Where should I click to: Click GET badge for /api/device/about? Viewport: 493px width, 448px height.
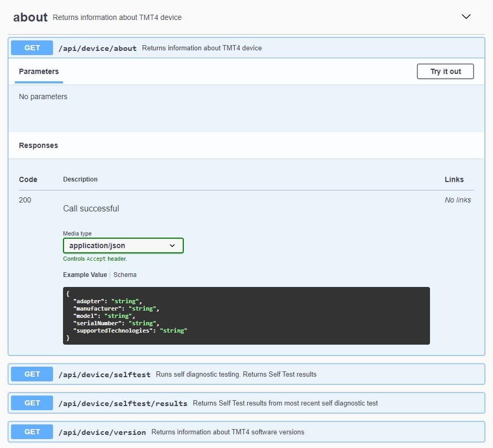coord(32,48)
